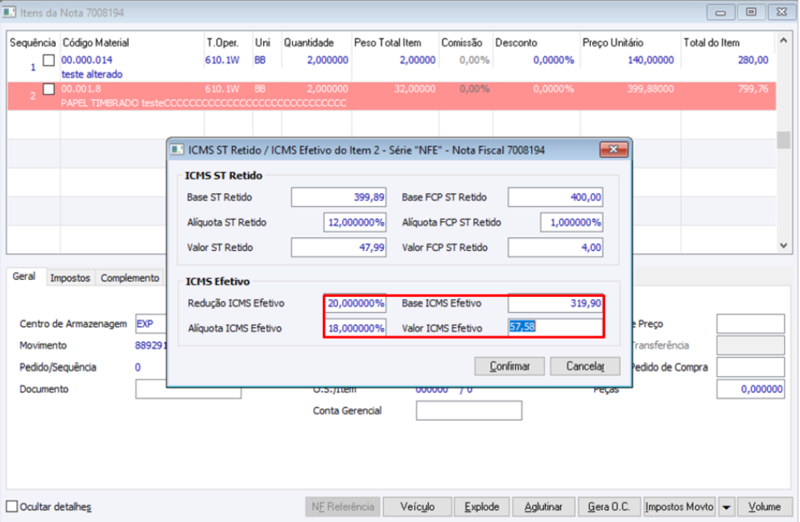Confirm the ICMS Efetivo values
800x522 pixels.
coord(509,366)
